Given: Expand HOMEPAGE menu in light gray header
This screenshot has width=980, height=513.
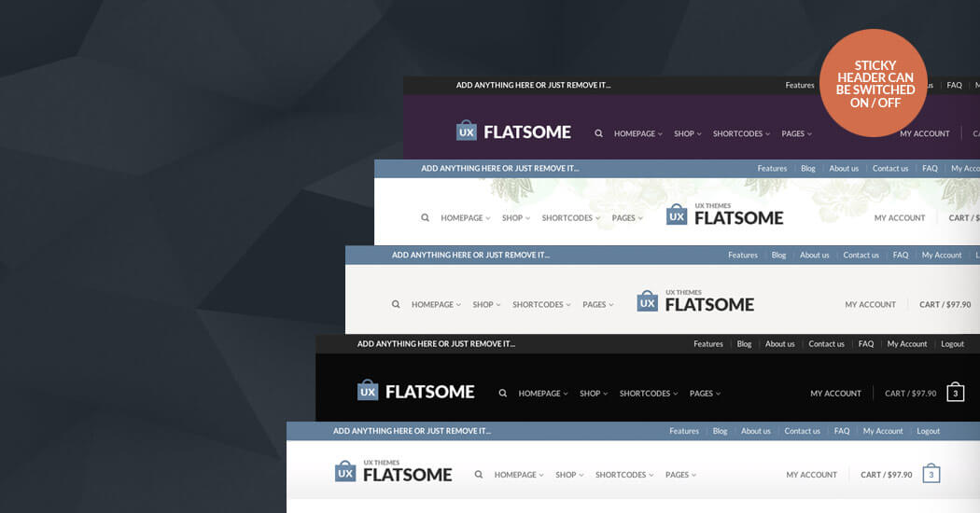Looking at the screenshot, I should coord(436,304).
